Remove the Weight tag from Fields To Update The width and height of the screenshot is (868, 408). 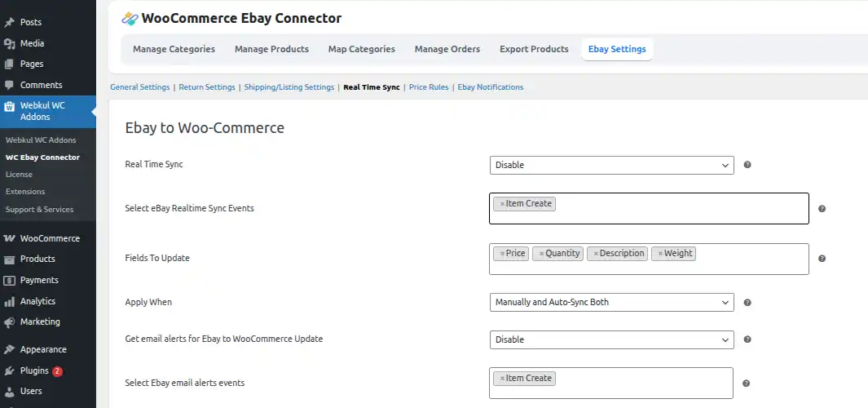coord(660,254)
